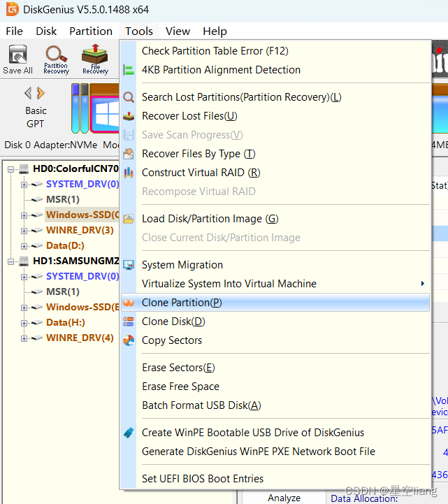Choose Set UEFI BIOS Boot Entries

point(275,479)
